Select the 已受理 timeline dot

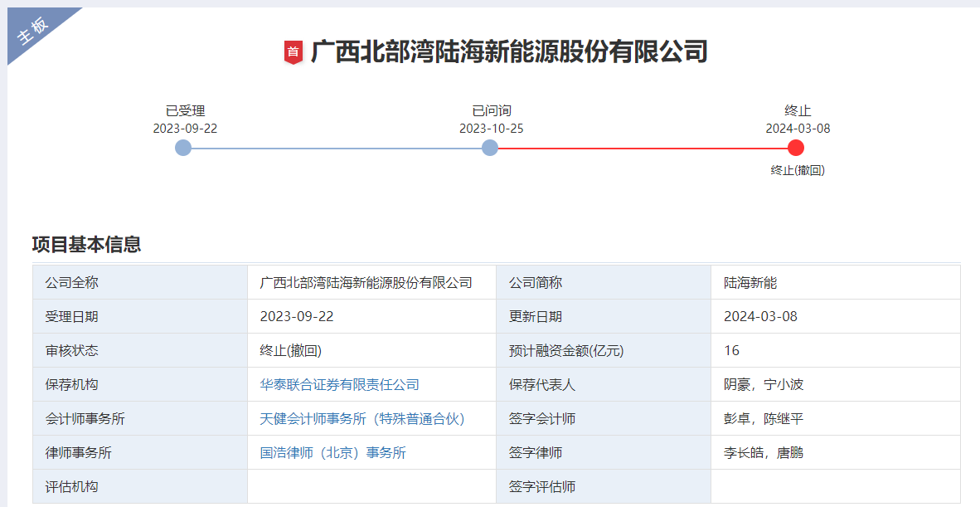click(x=184, y=148)
